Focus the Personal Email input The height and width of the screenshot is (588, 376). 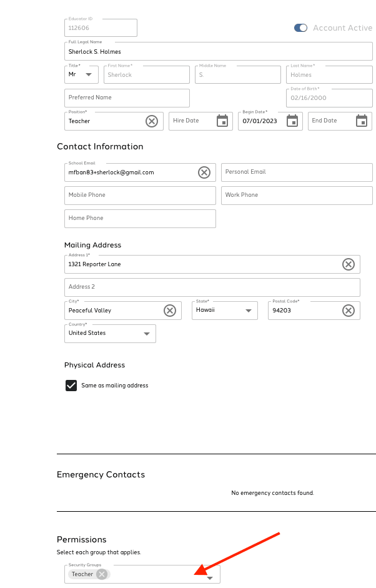[x=297, y=172]
